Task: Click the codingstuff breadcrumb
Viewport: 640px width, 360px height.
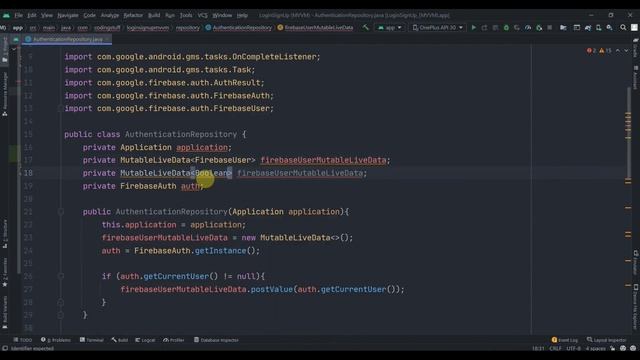Action: tap(107, 28)
